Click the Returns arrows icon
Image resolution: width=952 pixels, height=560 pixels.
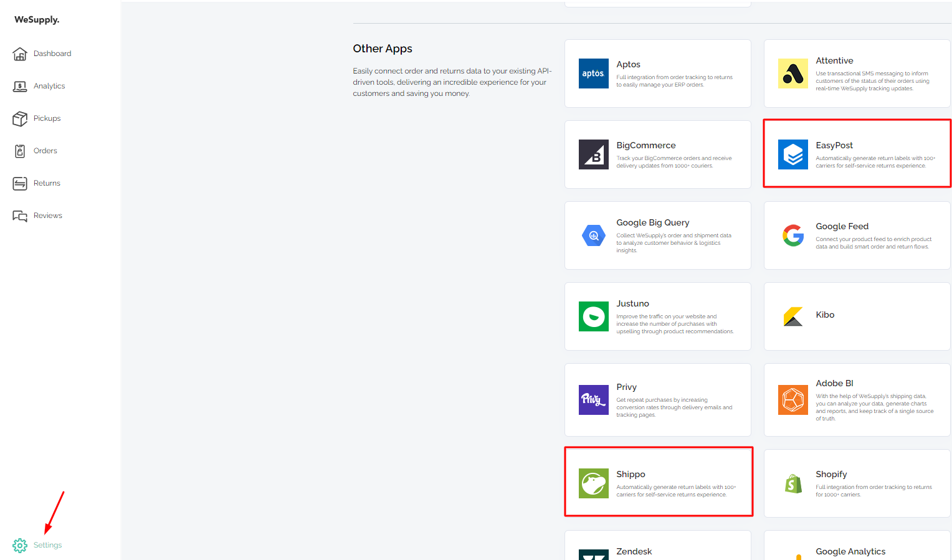pyautogui.click(x=20, y=183)
